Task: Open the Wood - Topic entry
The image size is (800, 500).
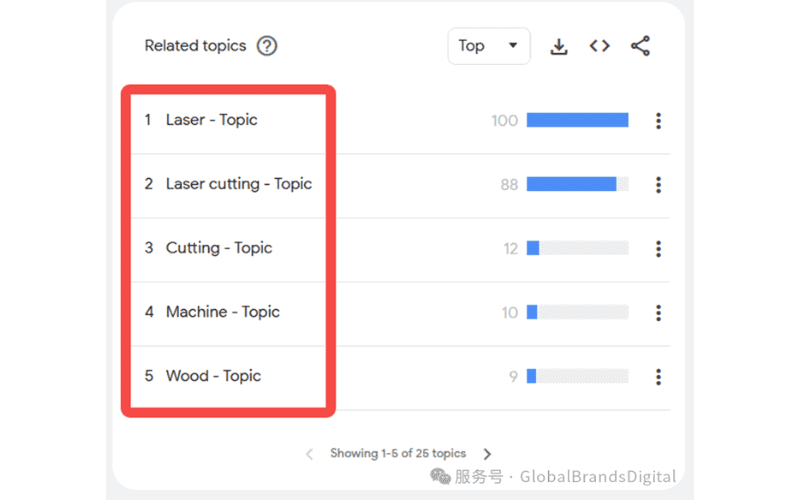Action: (213, 376)
